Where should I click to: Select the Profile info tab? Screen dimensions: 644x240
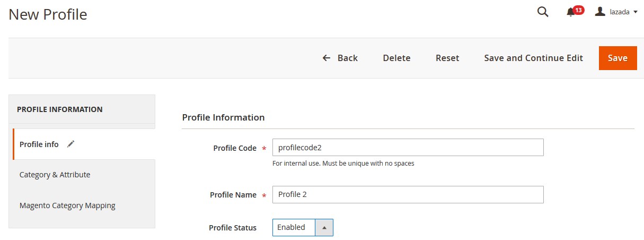coord(84,144)
